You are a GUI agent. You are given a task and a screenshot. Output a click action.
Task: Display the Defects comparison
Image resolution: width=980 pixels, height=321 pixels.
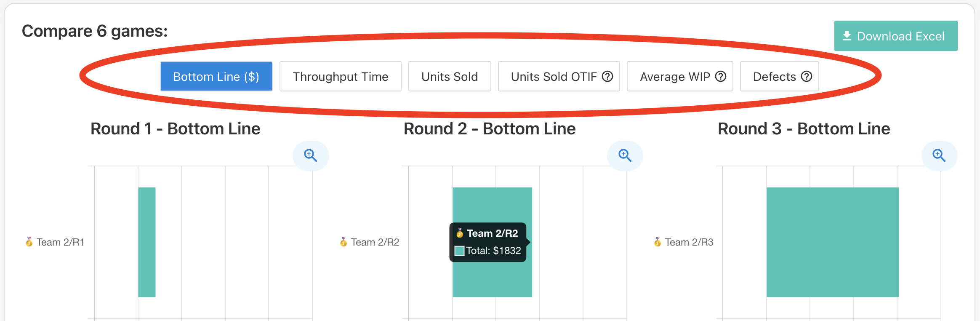pyautogui.click(x=774, y=76)
